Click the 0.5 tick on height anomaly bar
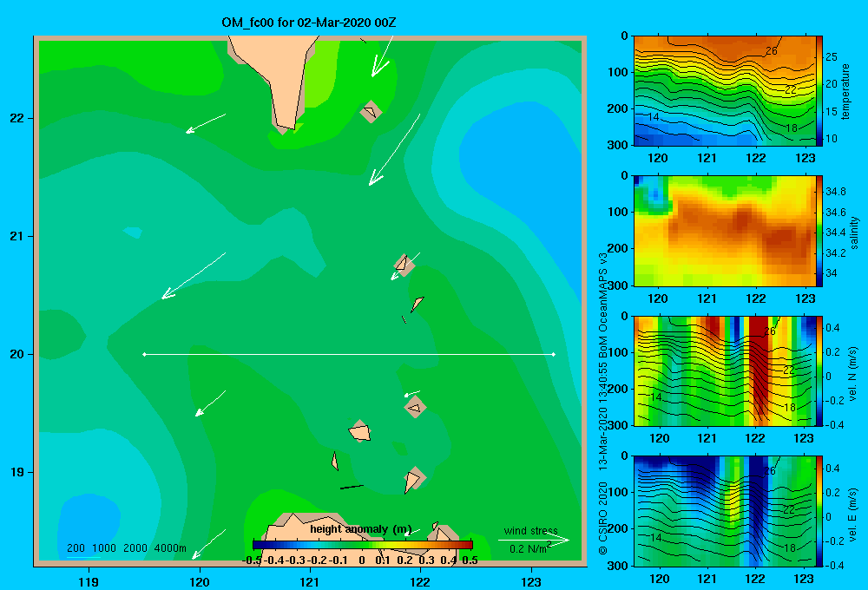This screenshot has height=590, width=868. (x=470, y=560)
